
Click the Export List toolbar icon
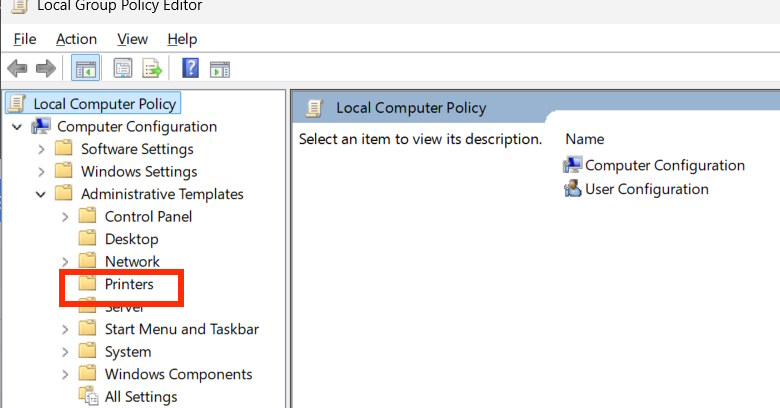(152, 68)
